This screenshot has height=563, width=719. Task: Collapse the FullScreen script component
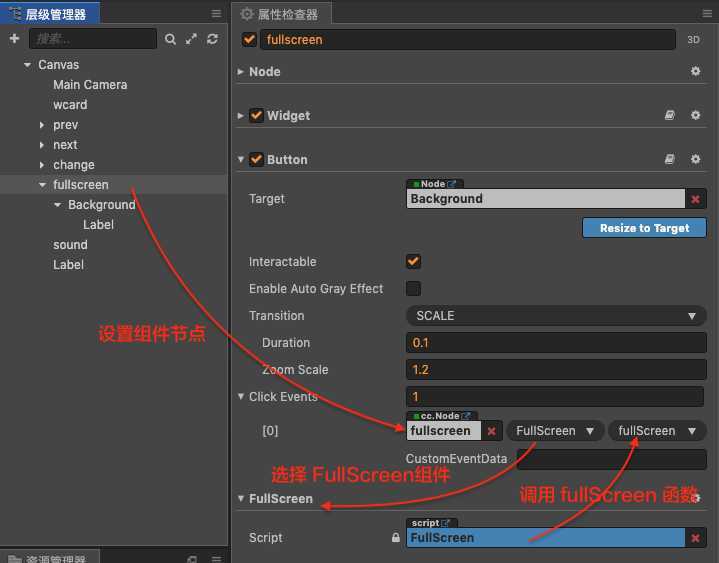tap(240, 498)
